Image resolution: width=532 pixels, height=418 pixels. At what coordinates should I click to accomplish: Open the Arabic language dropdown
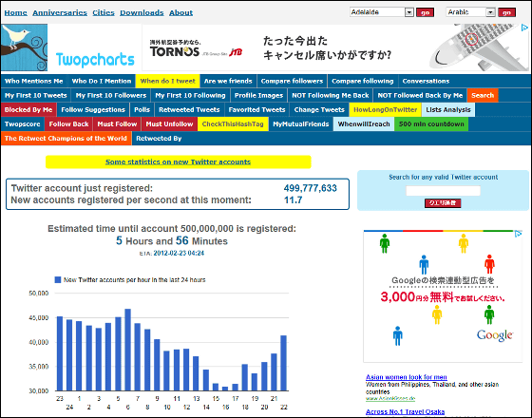[x=470, y=12]
